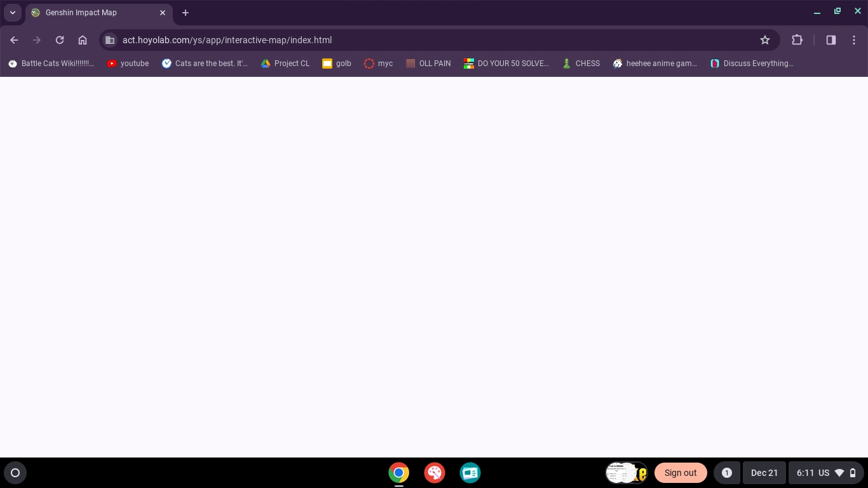
Task: Launch Chrome from the shelf
Action: coord(398,473)
